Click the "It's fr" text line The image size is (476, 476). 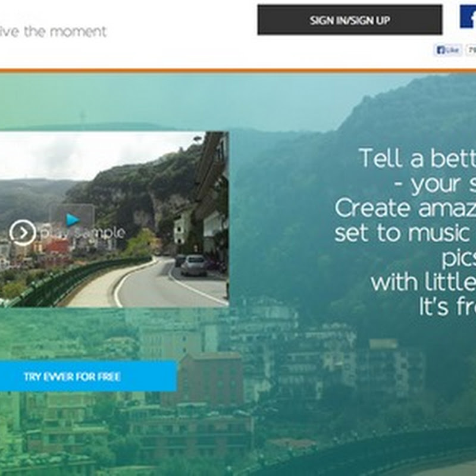tap(447, 306)
